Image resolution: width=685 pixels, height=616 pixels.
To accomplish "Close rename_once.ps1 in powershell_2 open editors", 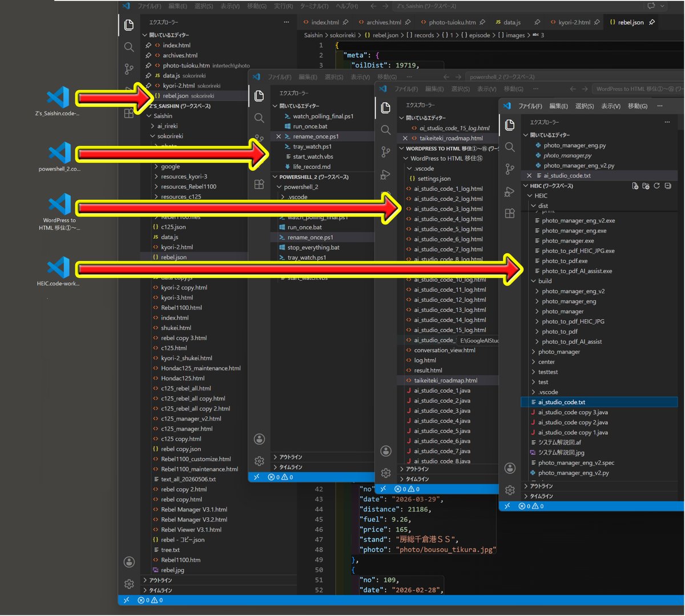I will tap(279, 136).
